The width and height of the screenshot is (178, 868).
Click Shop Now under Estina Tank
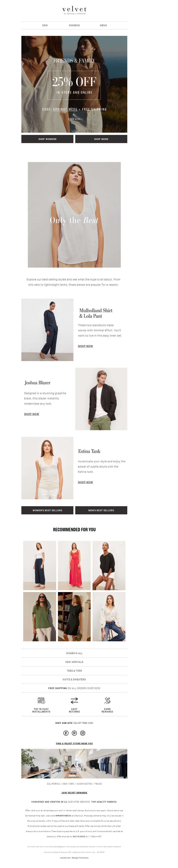click(85, 482)
